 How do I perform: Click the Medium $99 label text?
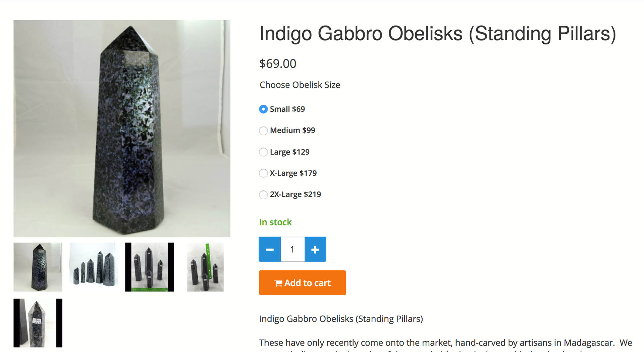tap(292, 130)
